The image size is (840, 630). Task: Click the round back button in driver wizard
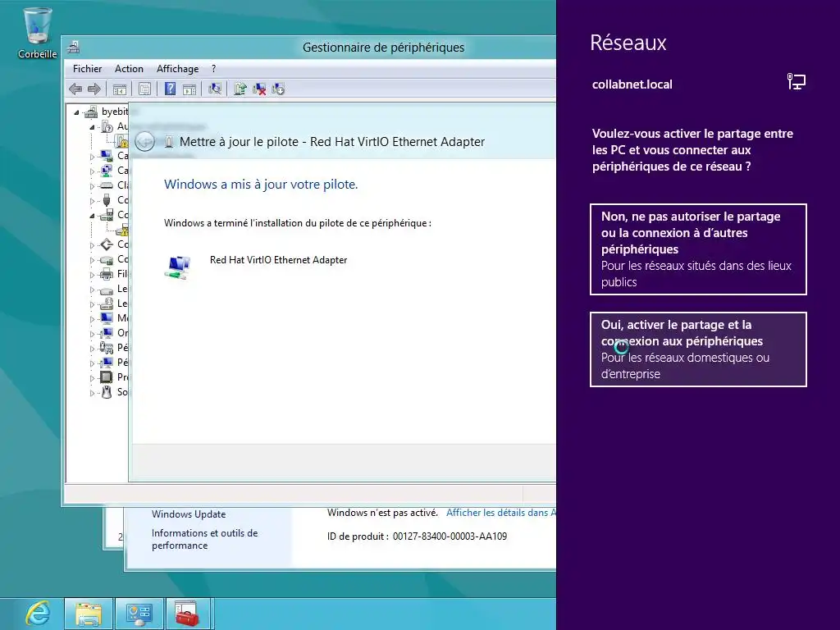pos(144,141)
